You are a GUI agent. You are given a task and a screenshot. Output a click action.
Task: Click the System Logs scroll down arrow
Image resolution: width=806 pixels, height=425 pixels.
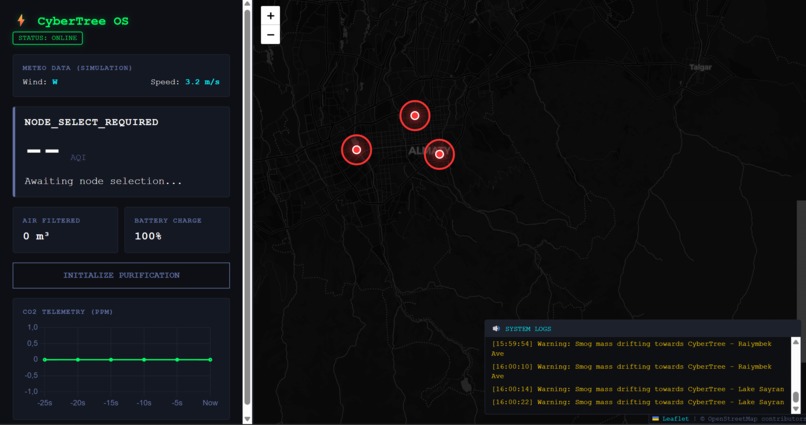[x=796, y=409]
